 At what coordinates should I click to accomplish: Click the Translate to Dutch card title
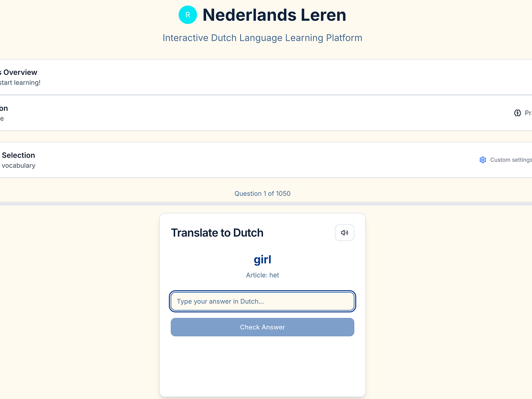tap(217, 232)
